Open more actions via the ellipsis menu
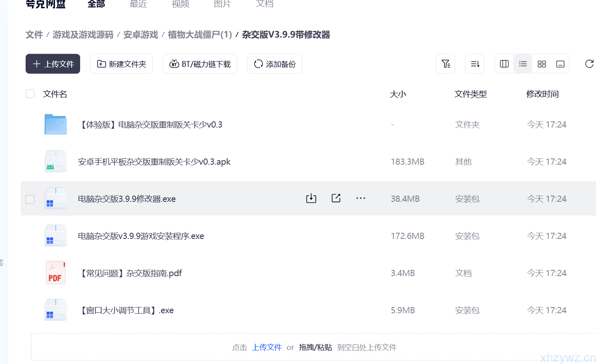The width and height of the screenshot is (596, 364). (361, 198)
